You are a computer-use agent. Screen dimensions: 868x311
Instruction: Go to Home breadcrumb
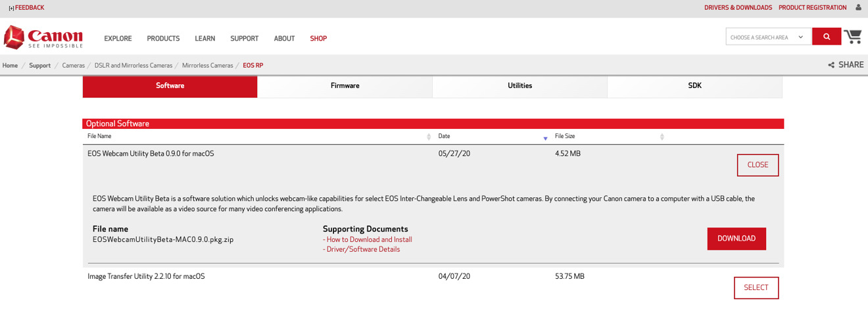coord(10,66)
